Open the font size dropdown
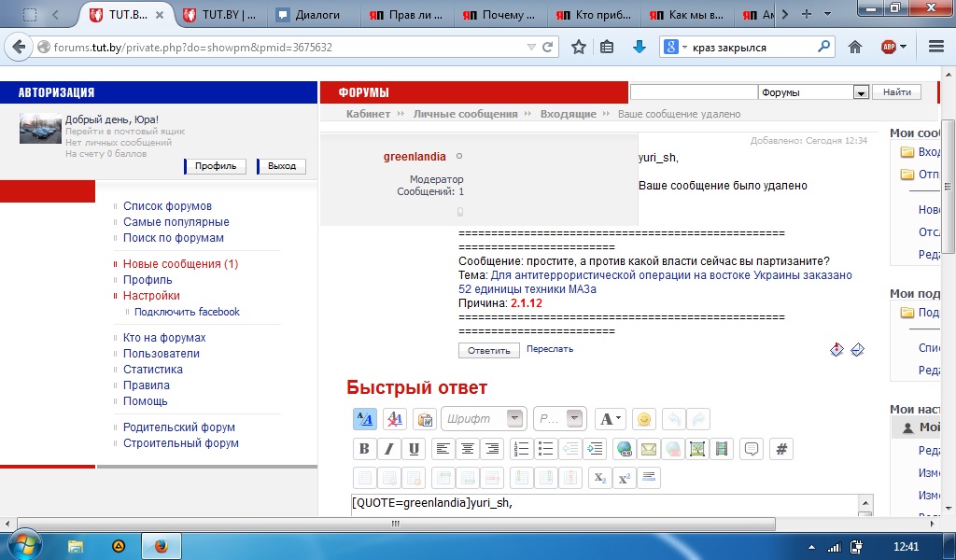Image resolution: width=956 pixels, height=560 pixels. [x=560, y=419]
